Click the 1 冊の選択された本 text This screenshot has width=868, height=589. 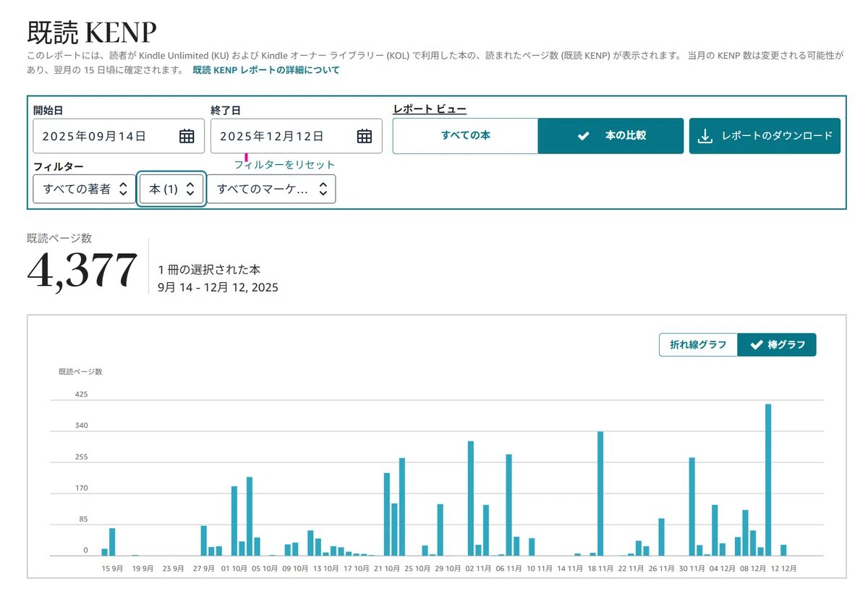click(210, 270)
